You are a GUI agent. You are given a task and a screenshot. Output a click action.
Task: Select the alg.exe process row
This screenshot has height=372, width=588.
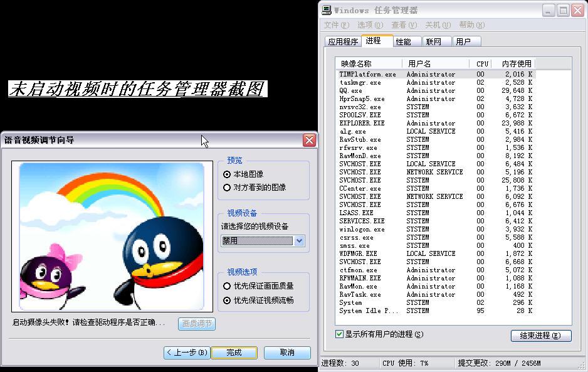pyautogui.click(x=436, y=131)
